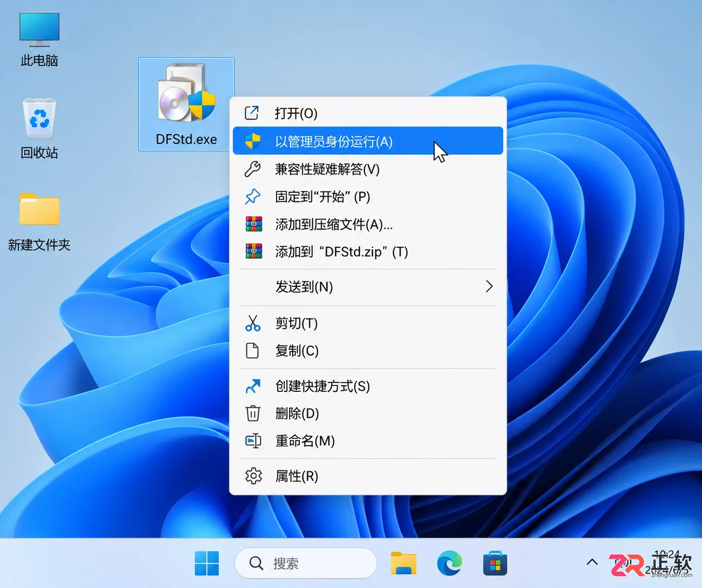The image size is (702, 588).
Task: Choose 剪切(T) from the context menu
Action: pyautogui.click(x=368, y=323)
